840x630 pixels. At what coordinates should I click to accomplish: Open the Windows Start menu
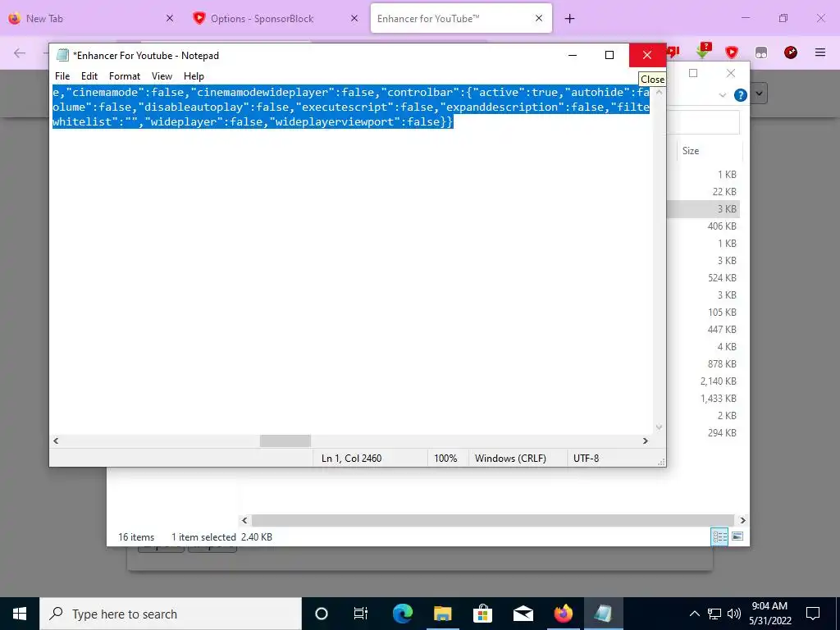point(20,614)
